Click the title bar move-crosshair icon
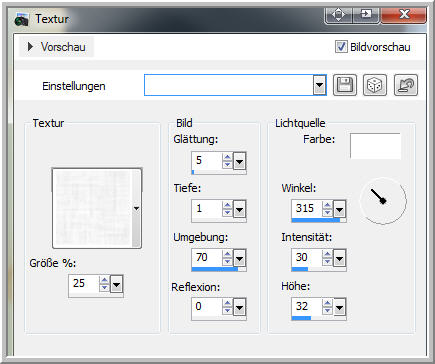Screen dimensions: 435x364 coord(338,15)
